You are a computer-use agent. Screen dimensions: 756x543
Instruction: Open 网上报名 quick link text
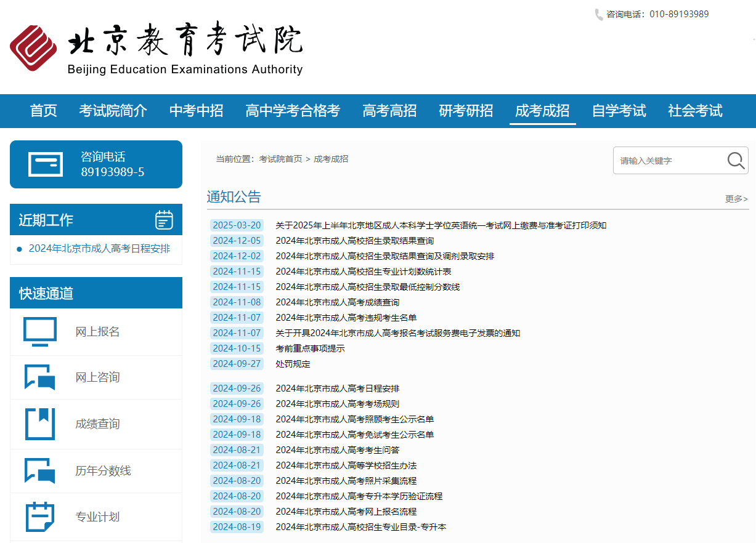(97, 332)
